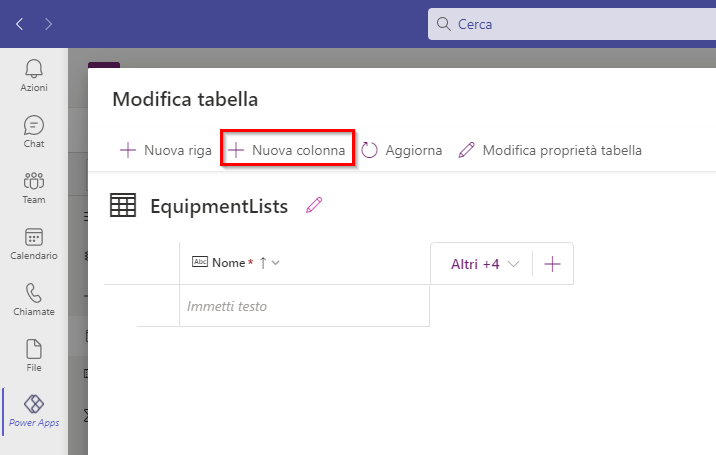The width and height of the screenshot is (716, 455).
Task: Sort by Nome using the arrow
Action: click(263, 263)
